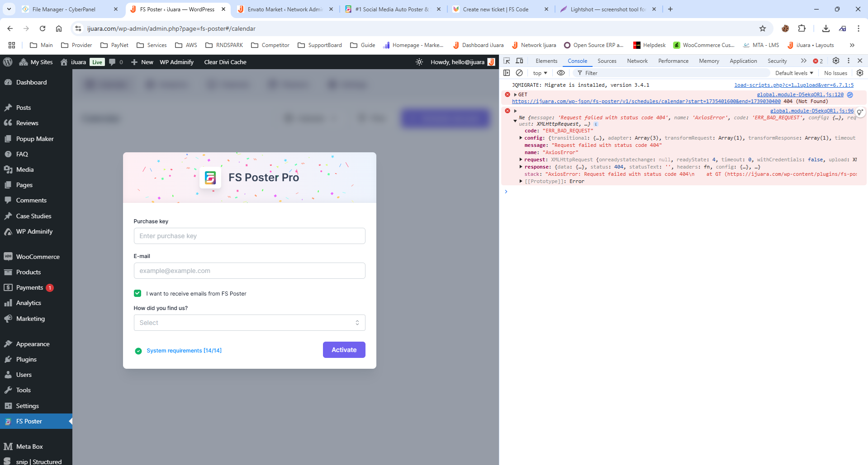This screenshot has height=465, width=868.
Task: Switch to File Manager - CyberPanel browser tab
Action: coord(64,9)
